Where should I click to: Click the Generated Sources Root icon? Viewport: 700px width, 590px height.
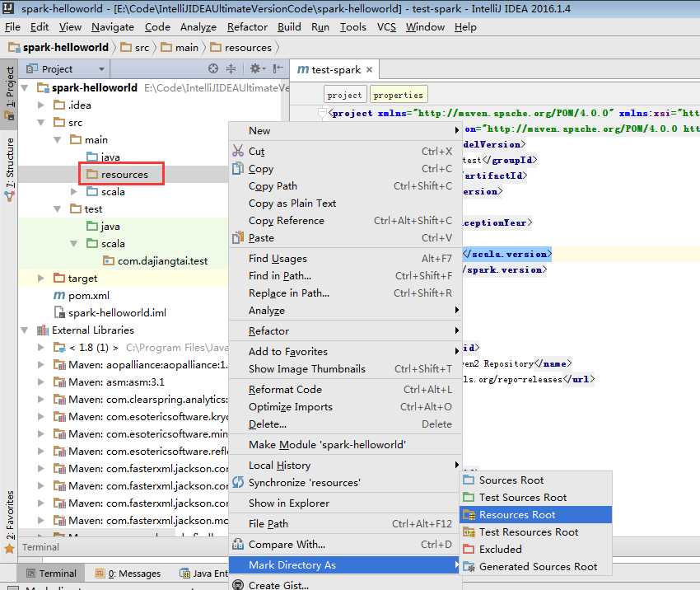coord(469,566)
